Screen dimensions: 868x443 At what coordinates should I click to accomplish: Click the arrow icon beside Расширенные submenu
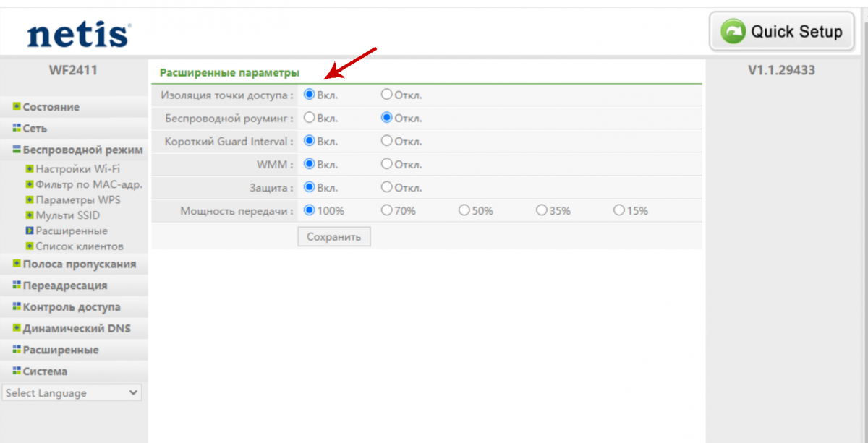click(x=30, y=231)
